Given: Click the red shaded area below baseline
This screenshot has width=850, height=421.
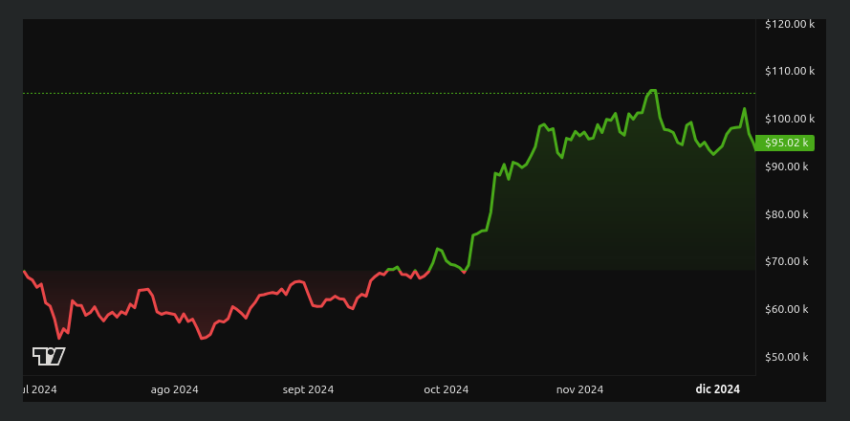Looking at the screenshot, I should tap(163, 293).
